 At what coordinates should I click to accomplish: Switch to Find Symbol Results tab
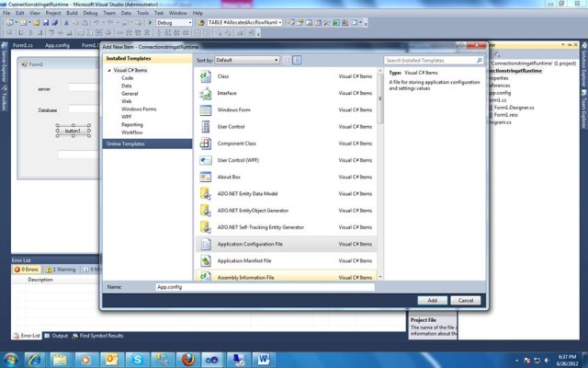97,336
